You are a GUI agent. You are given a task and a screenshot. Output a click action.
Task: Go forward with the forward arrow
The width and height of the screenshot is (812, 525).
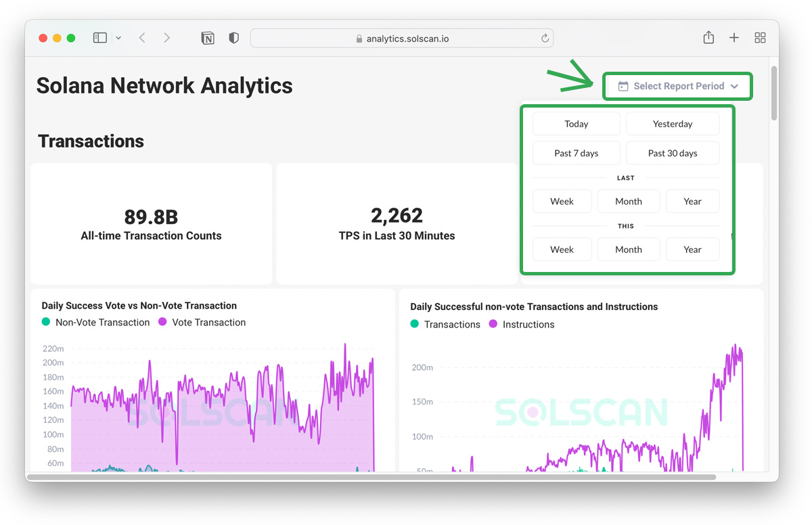pyautogui.click(x=167, y=38)
